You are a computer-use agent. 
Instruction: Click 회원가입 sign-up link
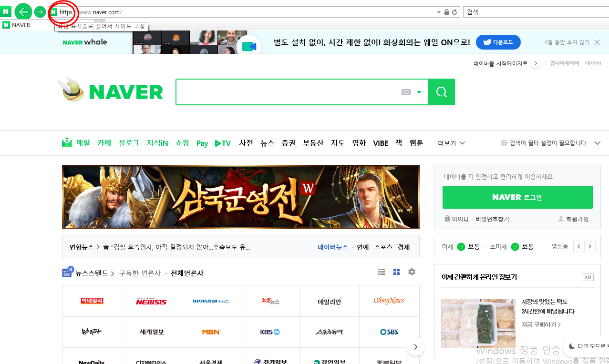pos(577,219)
